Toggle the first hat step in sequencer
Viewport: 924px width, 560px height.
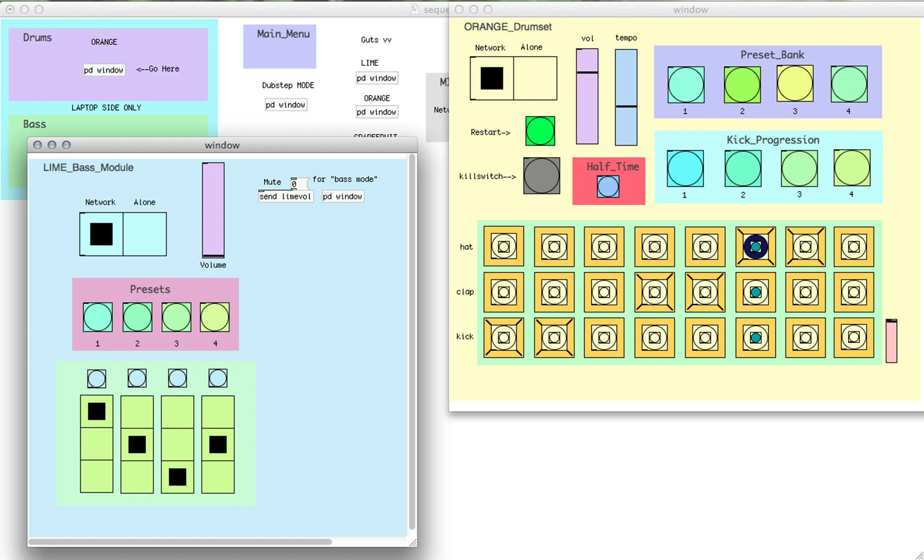[503, 247]
